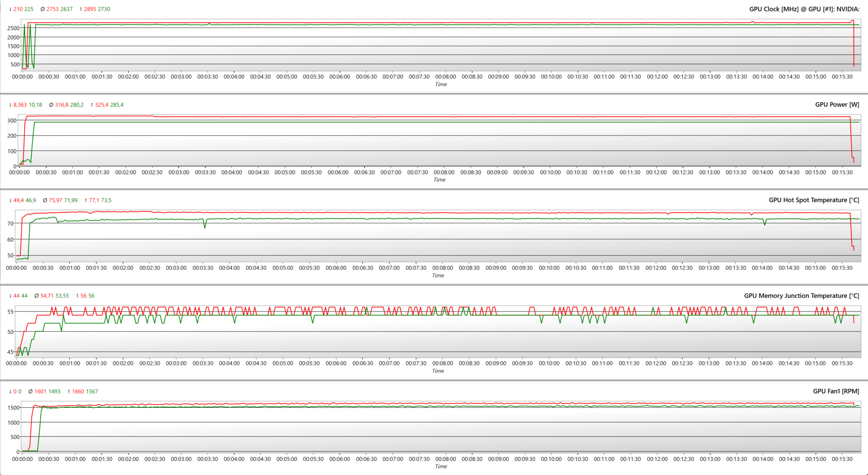The image size is (868, 475).
Task: Click the "Time" axis label under GPU Fan1 chart
Action: click(441, 466)
